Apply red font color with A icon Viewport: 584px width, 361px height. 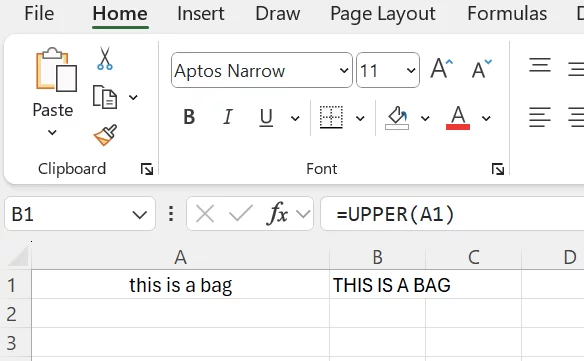coord(458,118)
